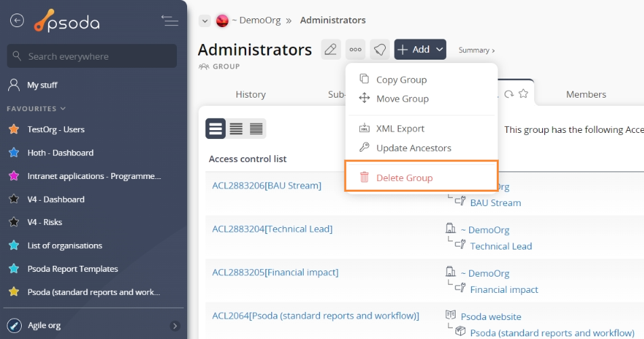This screenshot has width=644, height=339.
Task: Open ACL2883205[Financial impact] link
Action: (275, 273)
